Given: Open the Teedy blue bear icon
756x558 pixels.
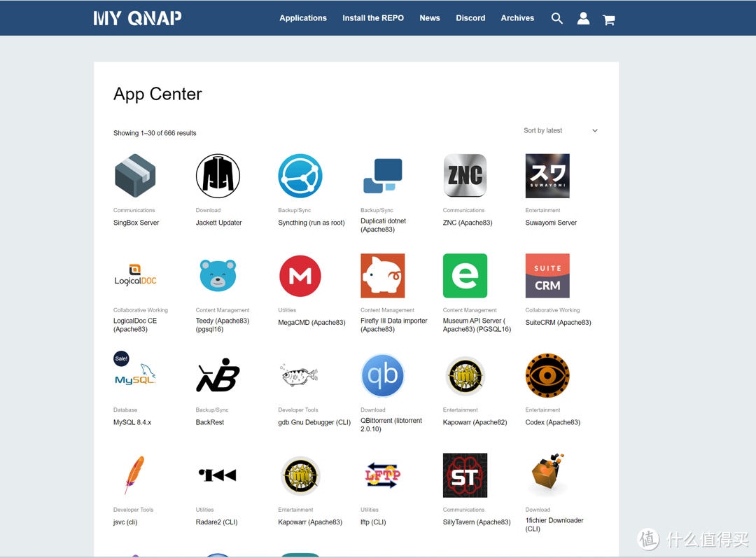Looking at the screenshot, I should click(x=218, y=275).
